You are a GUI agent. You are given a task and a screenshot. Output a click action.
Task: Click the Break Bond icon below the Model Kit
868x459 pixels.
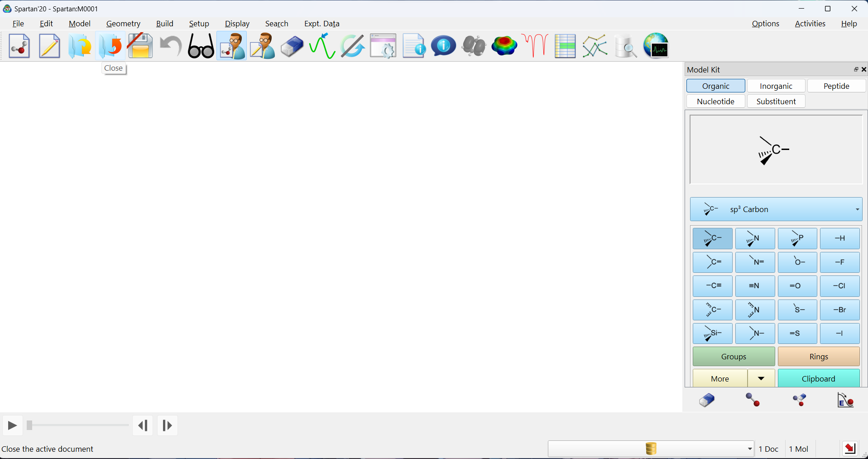(800, 400)
